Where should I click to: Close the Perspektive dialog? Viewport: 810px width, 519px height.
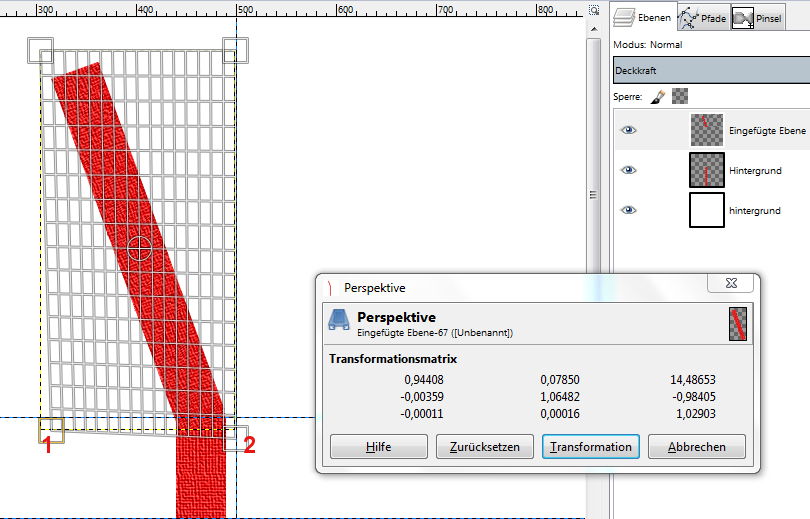click(731, 283)
